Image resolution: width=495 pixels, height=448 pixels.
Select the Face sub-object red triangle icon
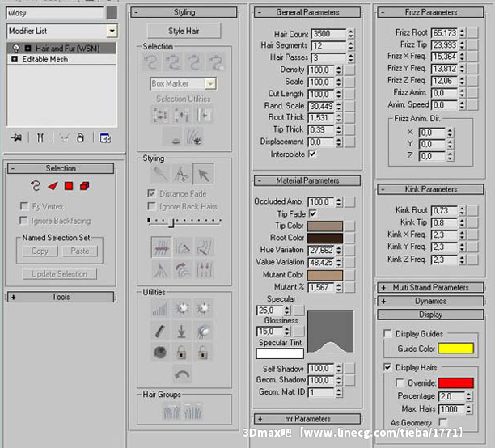pyautogui.click(x=53, y=186)
